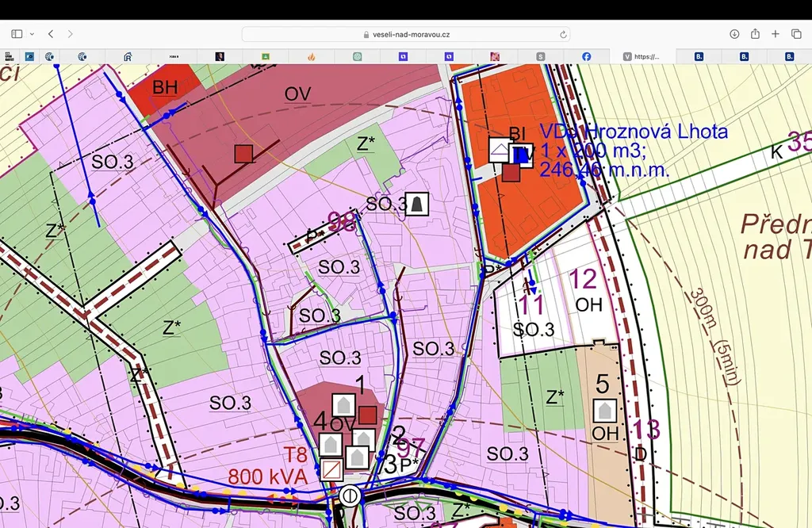Viewport: 812px width, 528px height.
Task: Expand the sidebar tab group dropdown
Action: point(32,34)
